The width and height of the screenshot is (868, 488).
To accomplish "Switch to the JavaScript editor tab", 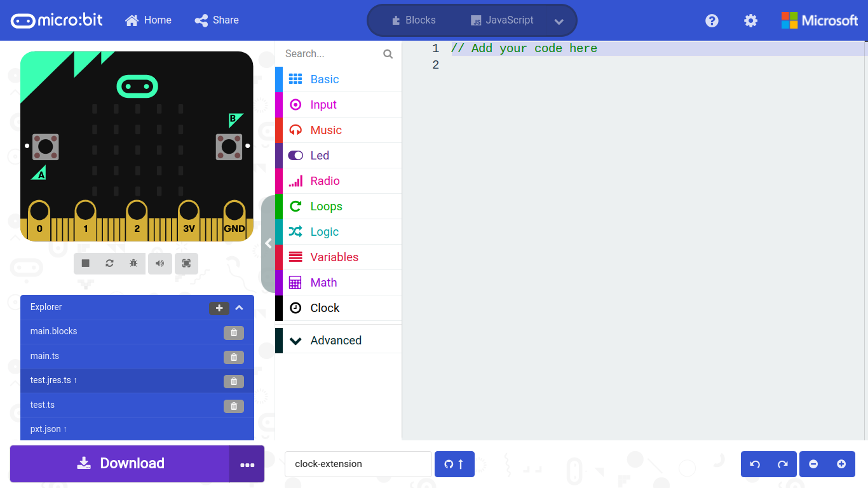I will (x=502, y=20).
